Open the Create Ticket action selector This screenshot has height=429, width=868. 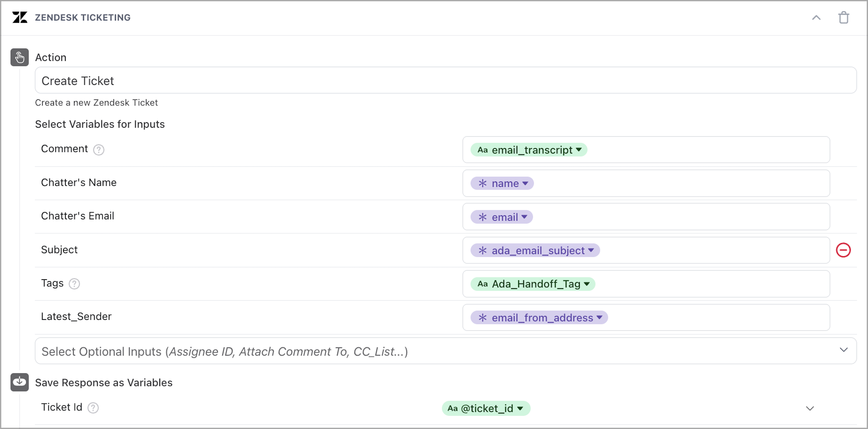pyautogui.click(x=445, y=80)
